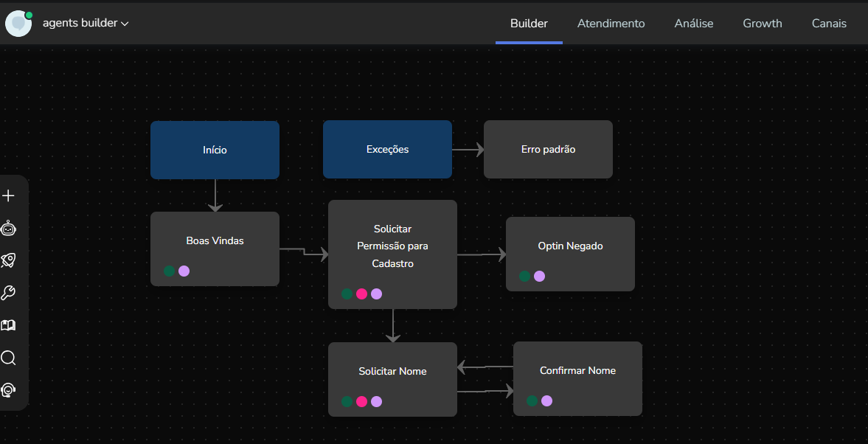This screenshot has height=444, width=868.
Task: Open the headset support icon
Action: click(9, 390)
